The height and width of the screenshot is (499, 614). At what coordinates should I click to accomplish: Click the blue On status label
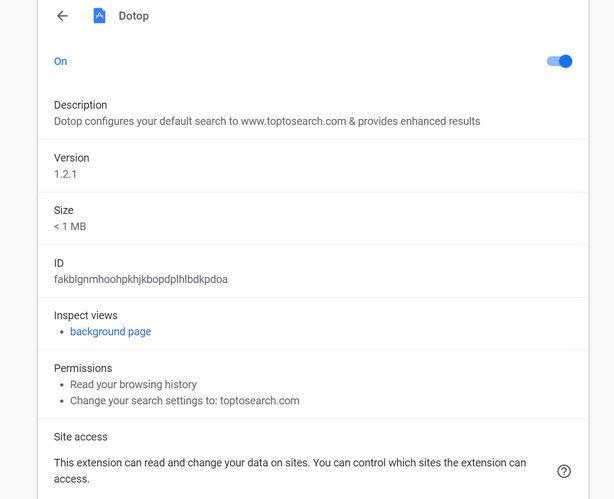[61, 62]
